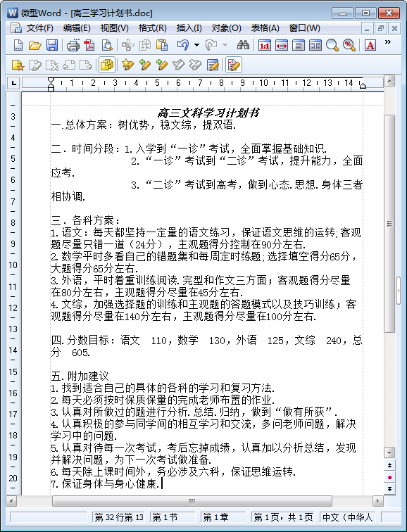
Task: Click status bar field 第 1 节
Action: (x=173, y=517)
